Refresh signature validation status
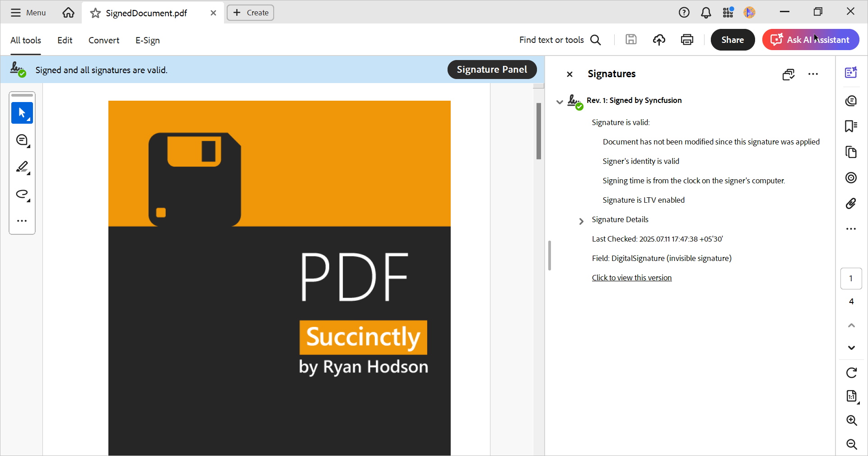 point(851,373)
